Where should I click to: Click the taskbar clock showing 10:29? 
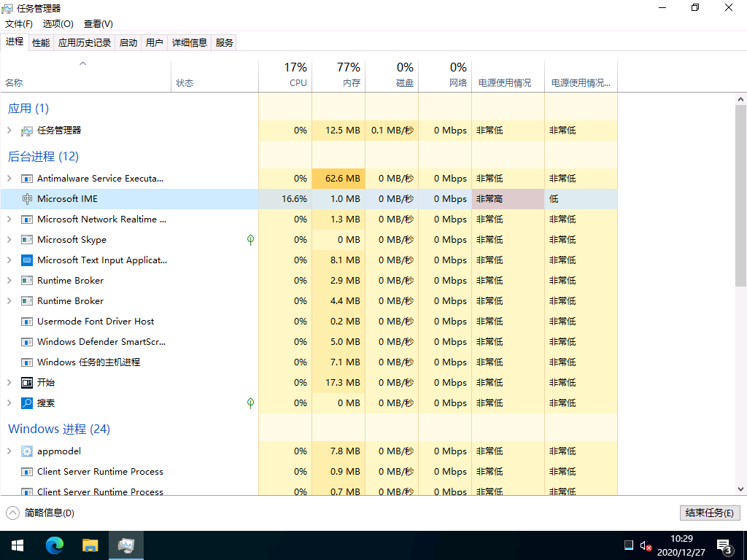tap(681, 545)
